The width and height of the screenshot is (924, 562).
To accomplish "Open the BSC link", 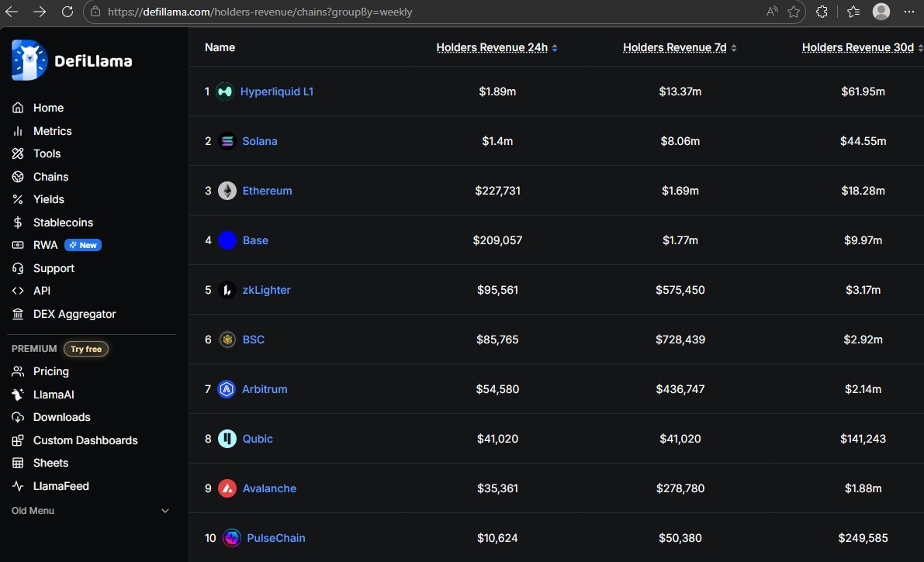I will click(254, 340).
